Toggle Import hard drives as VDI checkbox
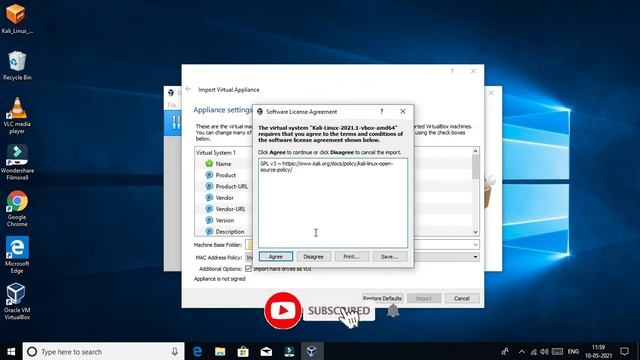The image size is (640, 360). 248,269
